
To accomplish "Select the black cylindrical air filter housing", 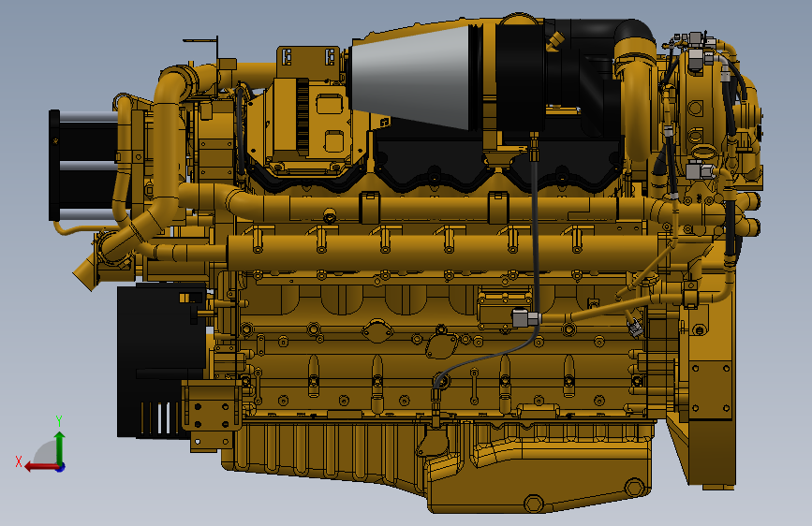I will tap(521, 78).
